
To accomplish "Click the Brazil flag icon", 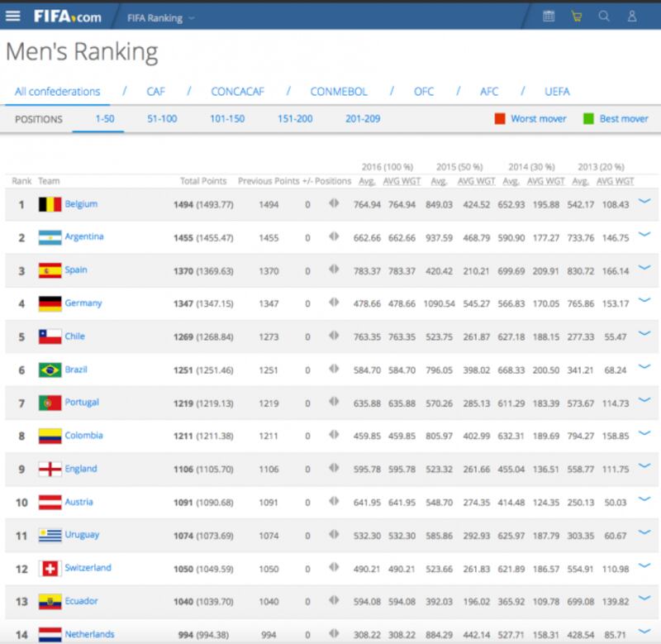I will tap(50, 370).
